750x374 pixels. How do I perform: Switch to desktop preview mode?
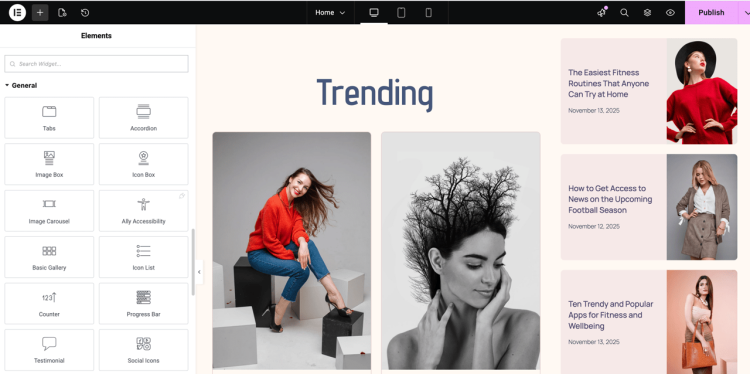coord(374,13)
